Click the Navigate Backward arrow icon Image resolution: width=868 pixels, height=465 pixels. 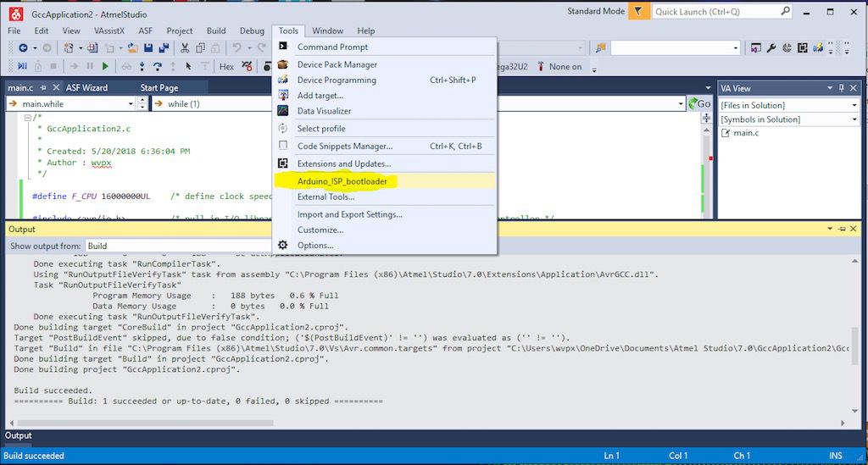click(x=23, y=48)
